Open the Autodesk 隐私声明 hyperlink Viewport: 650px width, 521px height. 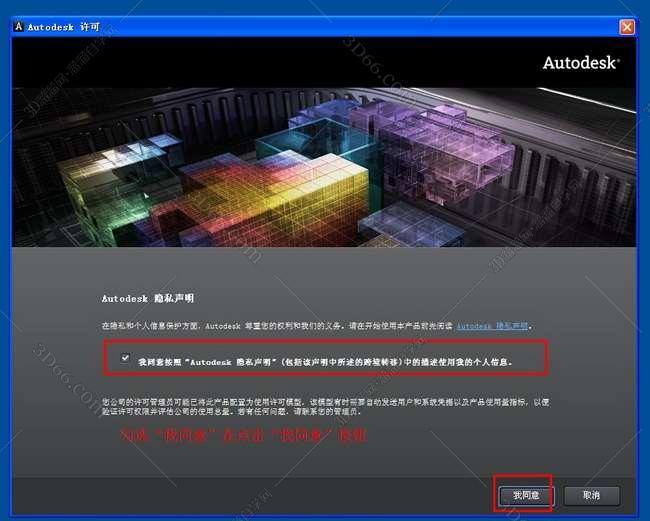492,326
